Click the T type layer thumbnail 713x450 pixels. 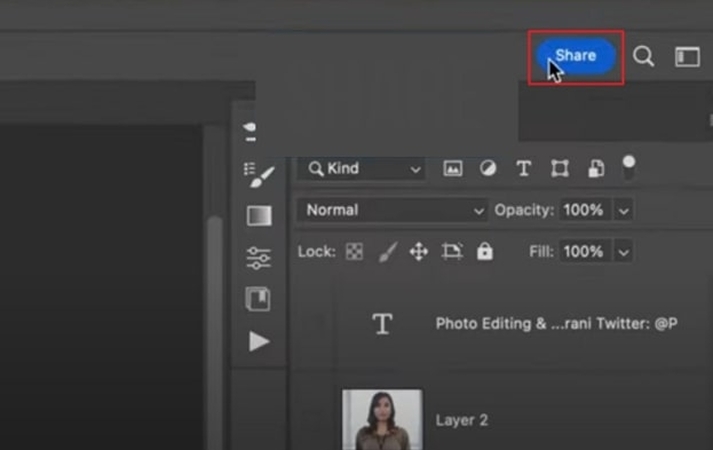382,324
